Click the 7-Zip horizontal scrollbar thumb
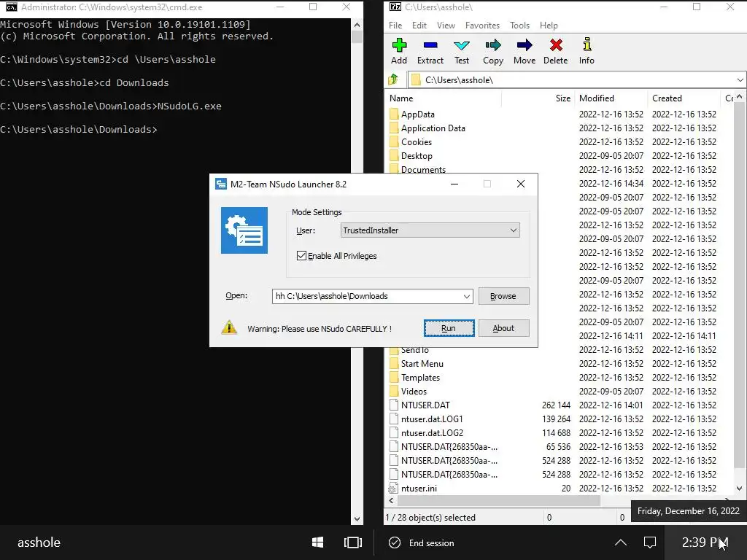This screenshot has width=747, height=560. point(499,500)
